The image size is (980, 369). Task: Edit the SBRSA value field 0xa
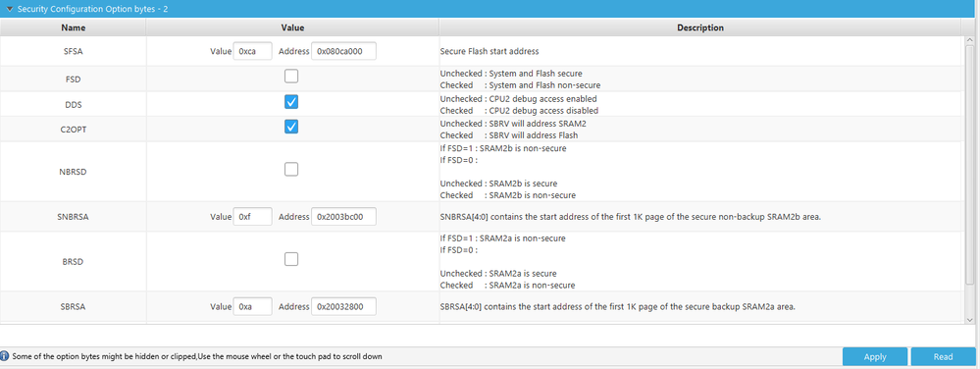tap(252, 306)
